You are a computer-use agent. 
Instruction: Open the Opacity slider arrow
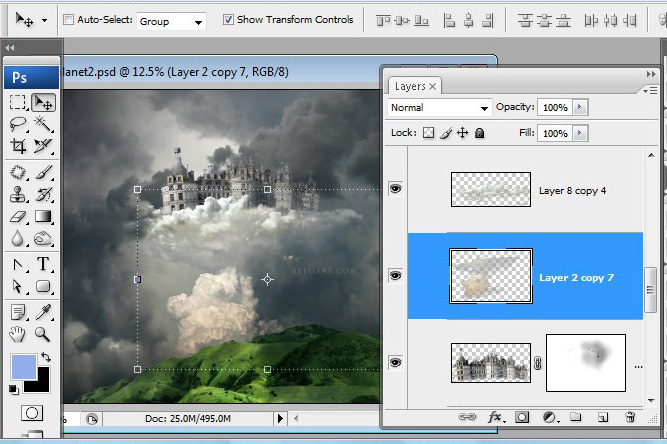coord(580,107)
